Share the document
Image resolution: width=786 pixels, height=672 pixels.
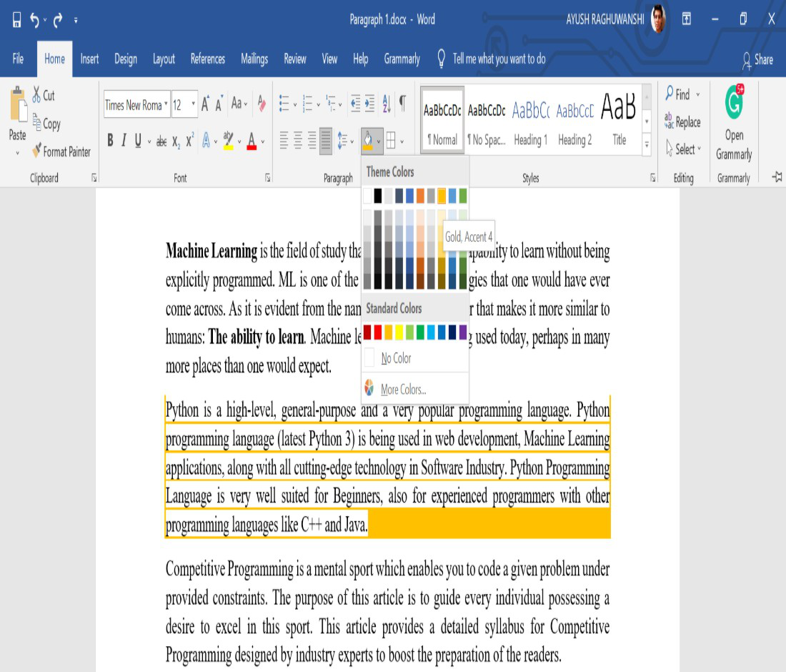click(x=758, y=59)
